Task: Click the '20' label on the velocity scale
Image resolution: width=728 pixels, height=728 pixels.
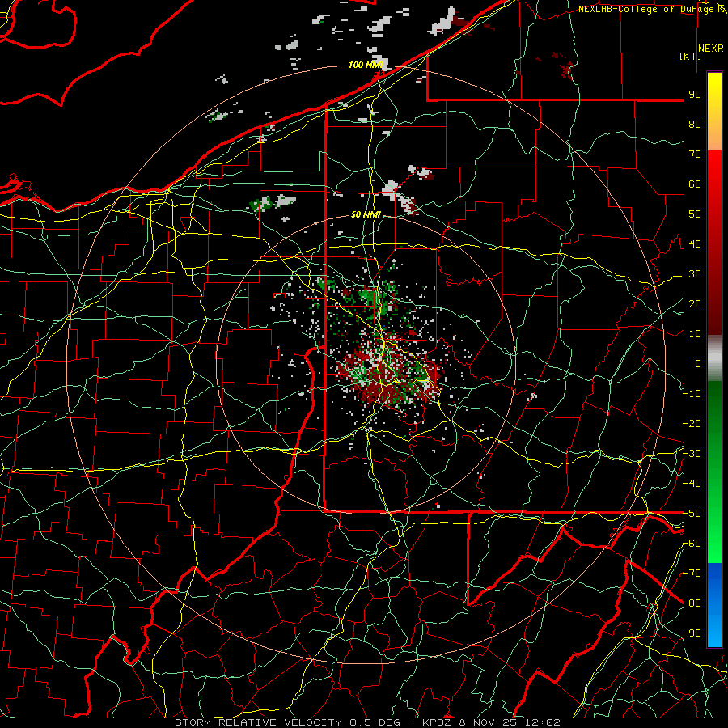Action: [695, 303]
